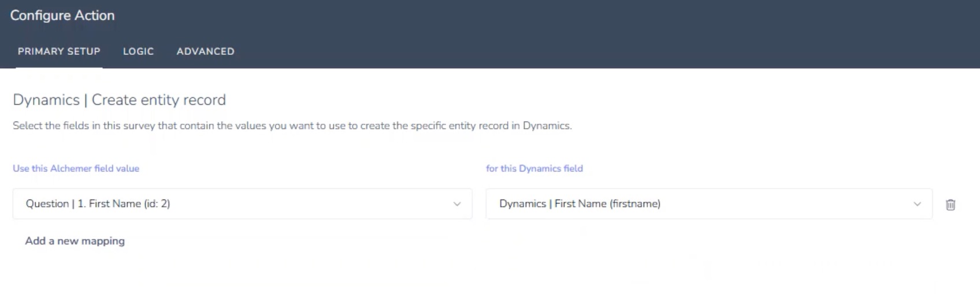Open the Advanced tab
The width and height of the screenshot is (980, 304).
click(x=205, y=51)
